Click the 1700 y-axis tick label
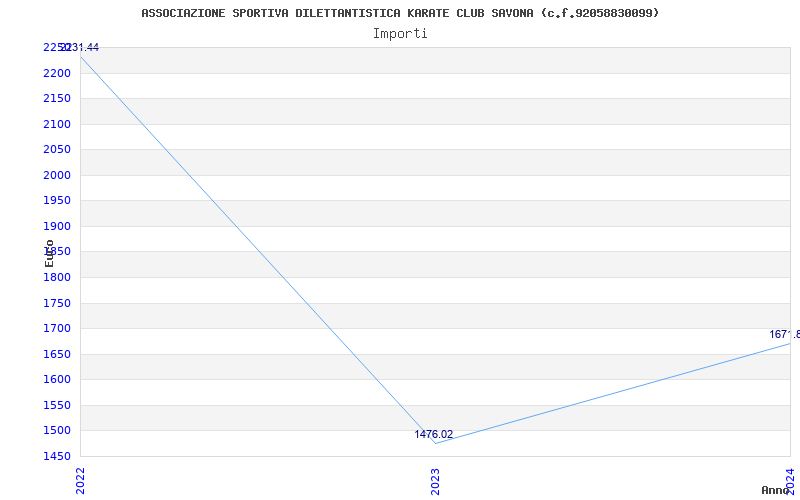Viewport: 800px width, 500px height. (57, 329)
